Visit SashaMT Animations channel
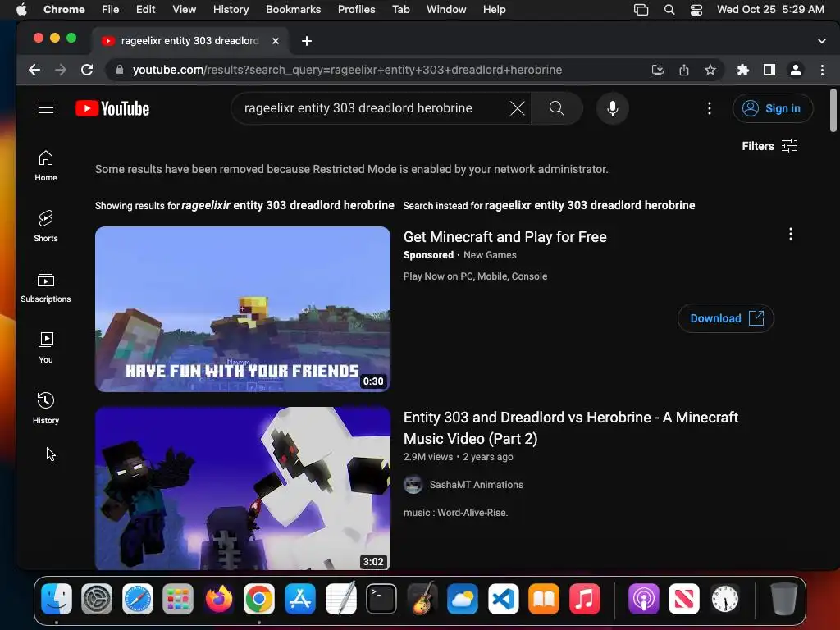This screenshot has width=840, height=630. click(477, 484)
